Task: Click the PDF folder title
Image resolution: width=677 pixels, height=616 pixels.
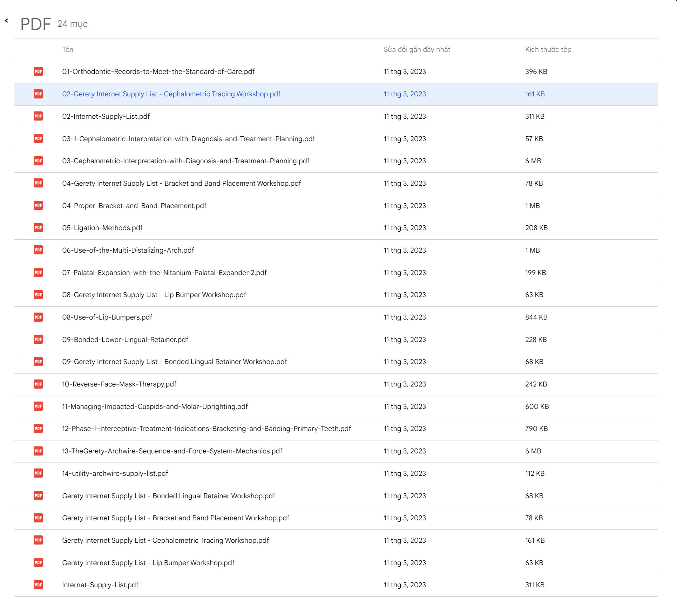Action: pyautogui.click(x=36, y=24)
